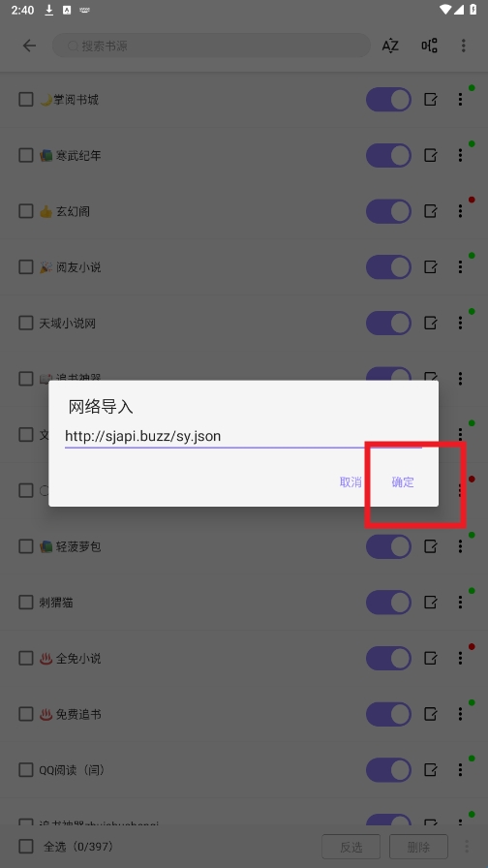488x868 pixels.
Task: Confirm import with 确定
Action: tap(403, 482)
